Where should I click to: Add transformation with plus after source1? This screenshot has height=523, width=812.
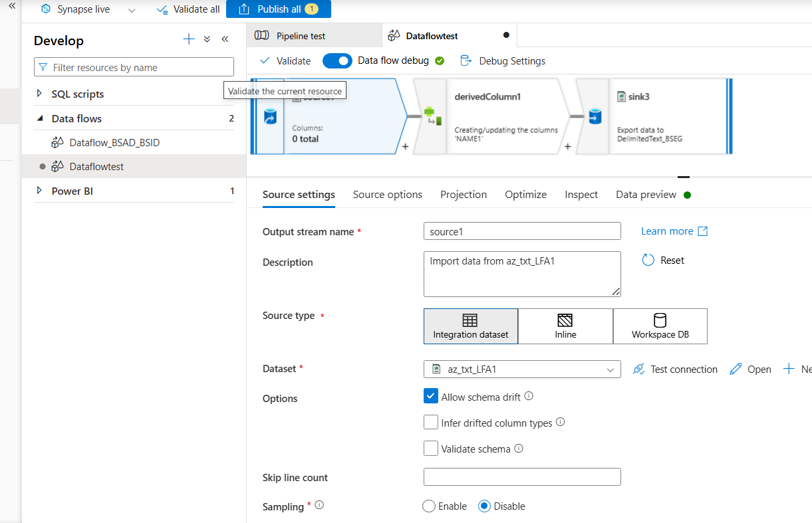(x=405, y=147)
